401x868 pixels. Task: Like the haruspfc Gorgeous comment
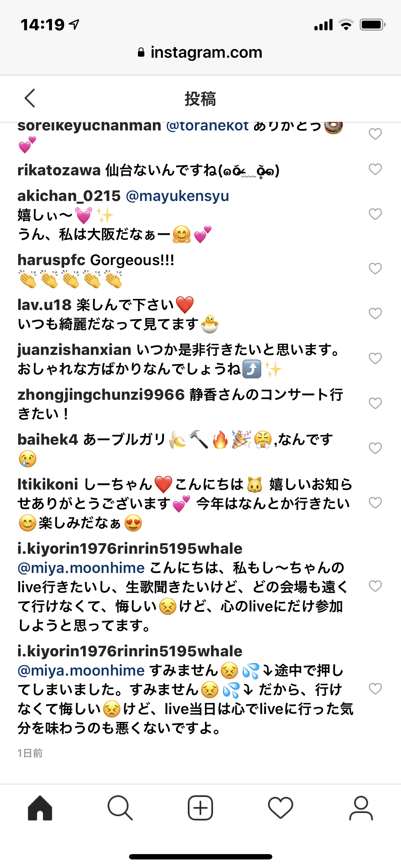[375, 268]
